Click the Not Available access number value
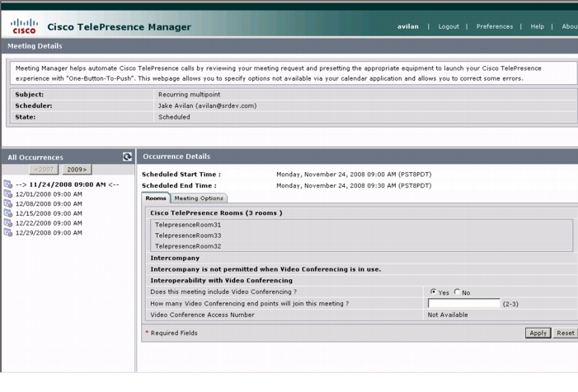This screenshot has height=392, width=578. click(448, 315)
